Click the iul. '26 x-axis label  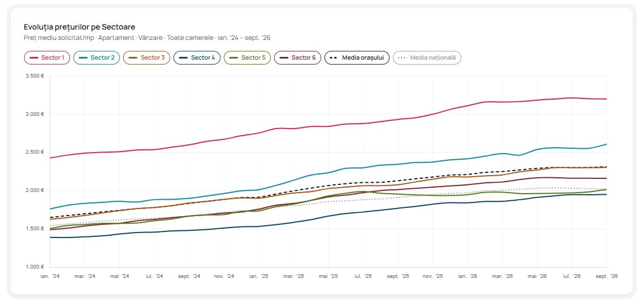[572, 276]
